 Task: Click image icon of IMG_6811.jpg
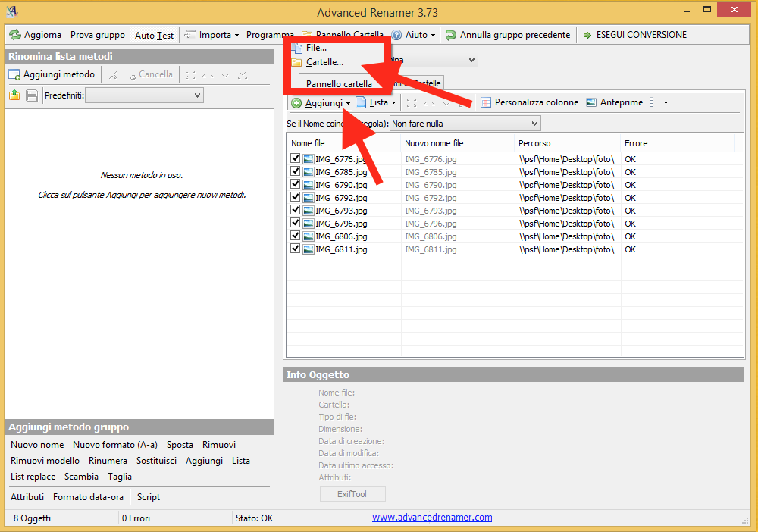tap(308, 249)
